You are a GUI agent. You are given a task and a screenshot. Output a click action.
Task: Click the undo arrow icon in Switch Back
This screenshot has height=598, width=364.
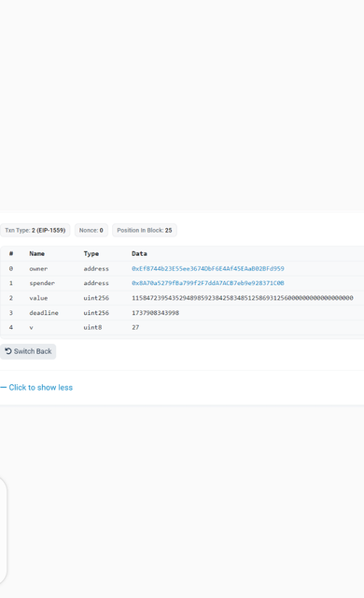8,351
